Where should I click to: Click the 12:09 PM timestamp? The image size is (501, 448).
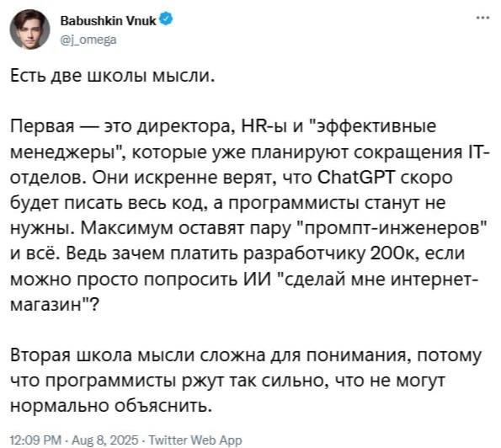click(35, 440)
